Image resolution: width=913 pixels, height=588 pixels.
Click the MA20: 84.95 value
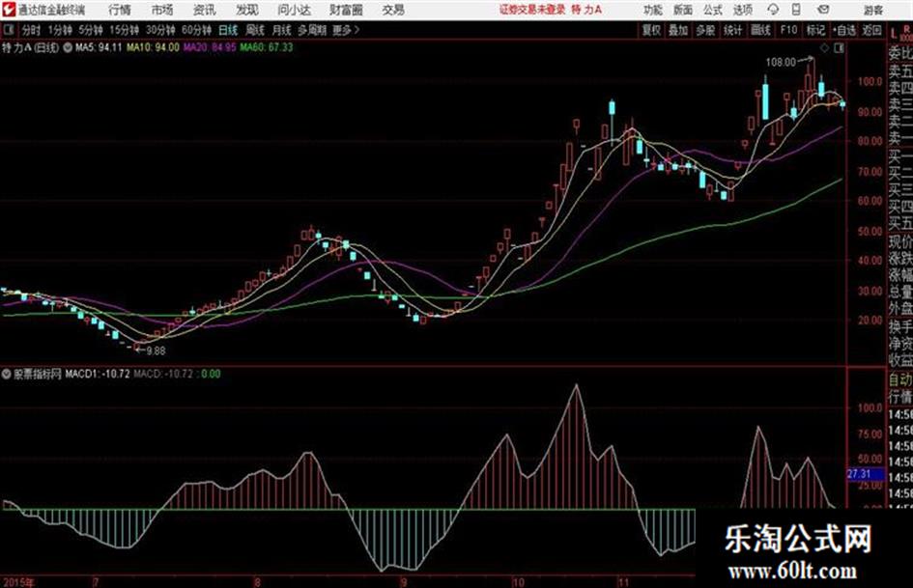point(210,47)
